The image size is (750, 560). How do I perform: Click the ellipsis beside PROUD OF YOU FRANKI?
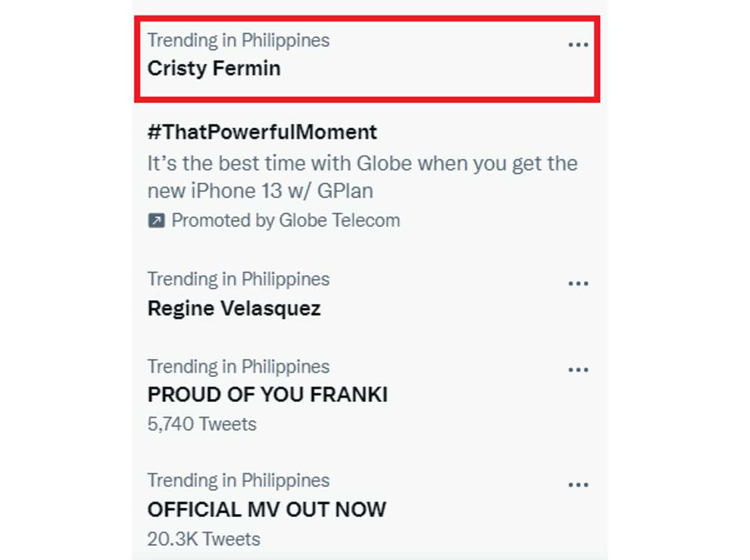click(578, 370)
